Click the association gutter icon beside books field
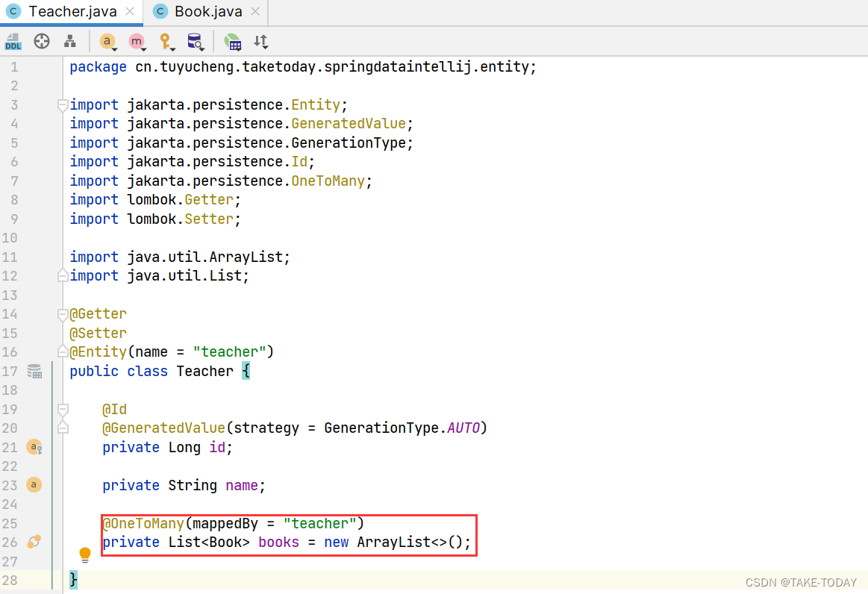The image size is (868, 594). click(x=35, y=541)
